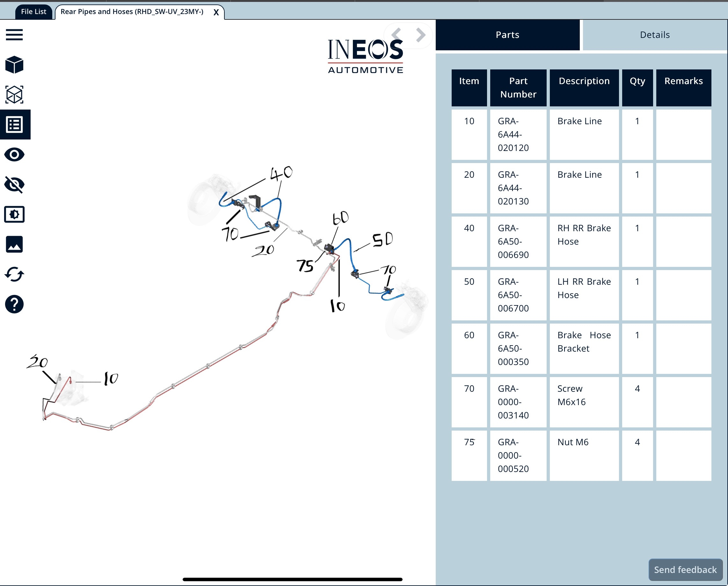
Task: Click part number GRA-0000-003140 for Screw M6x16
Action: coord(513,402)
